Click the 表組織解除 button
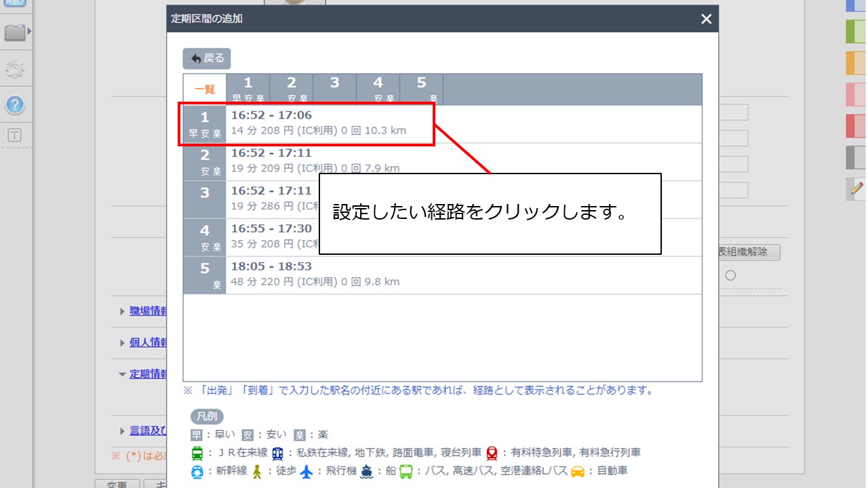This screenshot has height=488, width=868. (749, 251)
